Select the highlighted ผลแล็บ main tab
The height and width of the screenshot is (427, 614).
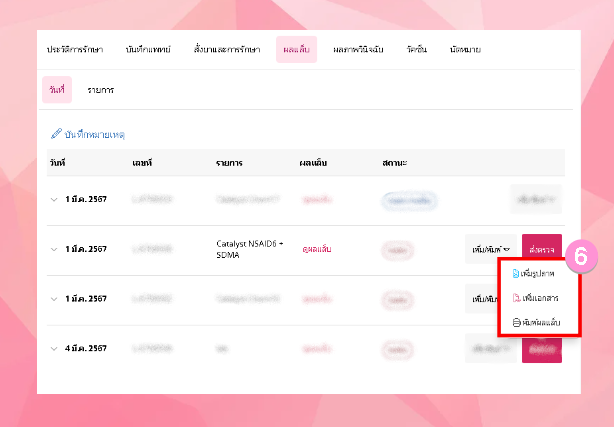pos(296,49)
